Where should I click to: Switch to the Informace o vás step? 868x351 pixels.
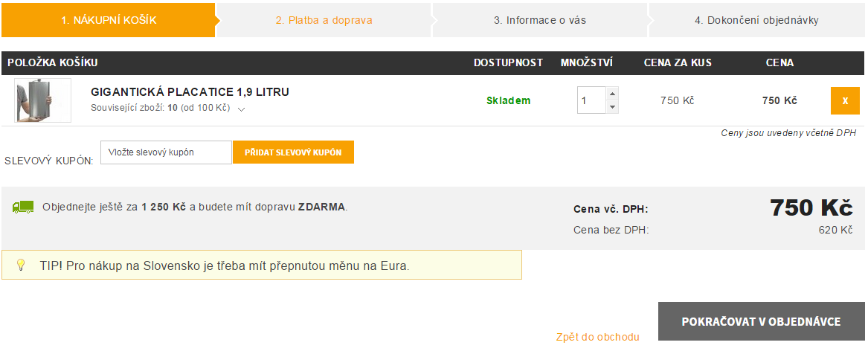click(x=539, y=20)
